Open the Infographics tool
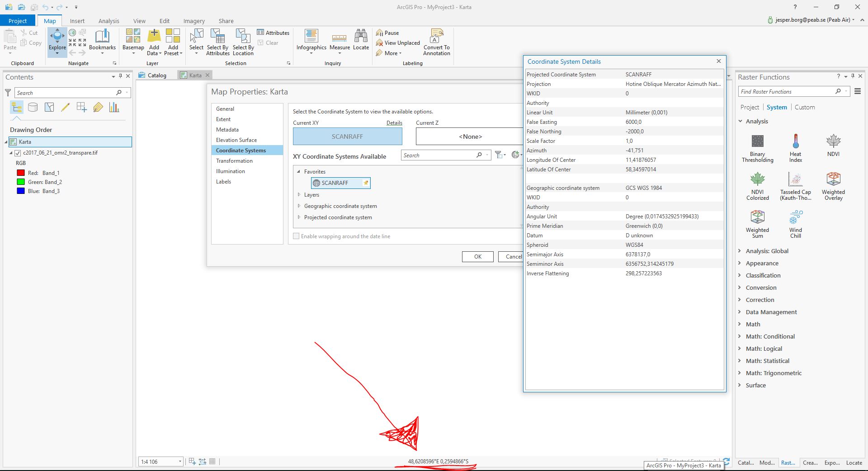The width and height of the screenshot is (868, 471). 311,42
